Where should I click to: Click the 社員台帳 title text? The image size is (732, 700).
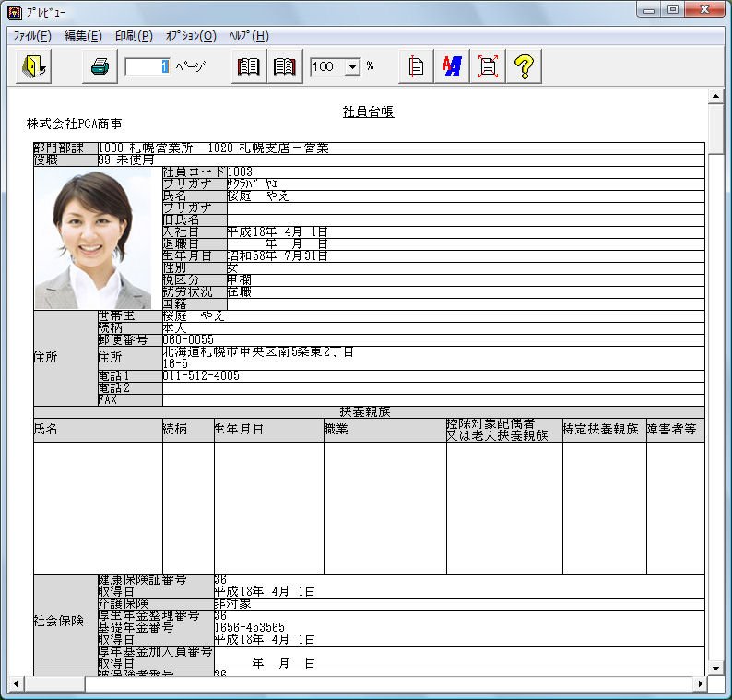point(368,113)
